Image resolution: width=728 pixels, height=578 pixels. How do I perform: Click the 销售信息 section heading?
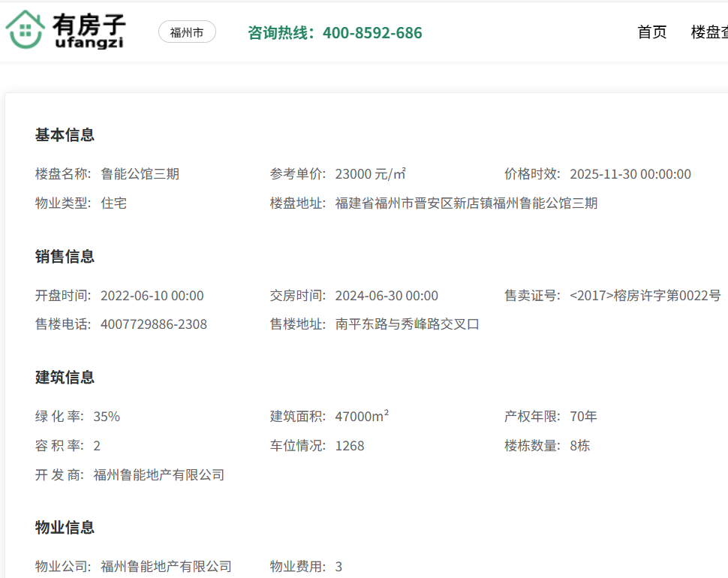(x=65, y=257)
